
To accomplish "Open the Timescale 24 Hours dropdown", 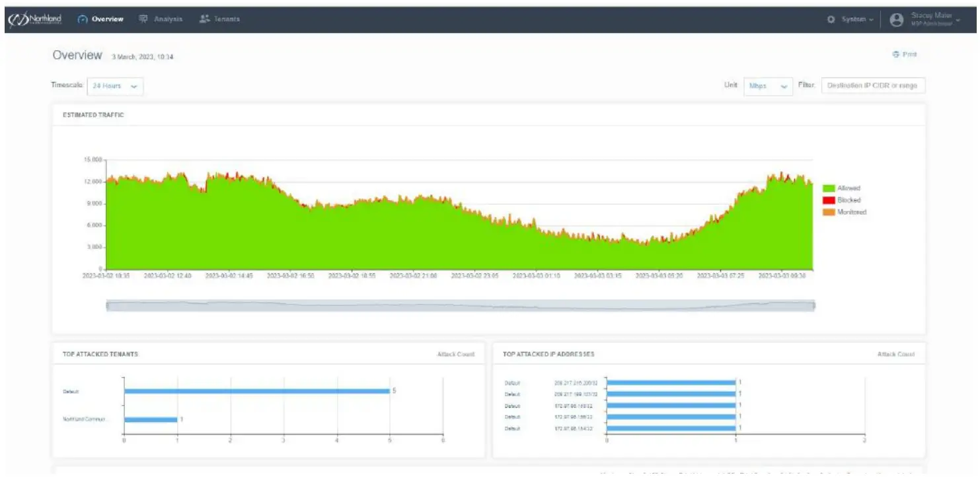I will pos(115,87).
